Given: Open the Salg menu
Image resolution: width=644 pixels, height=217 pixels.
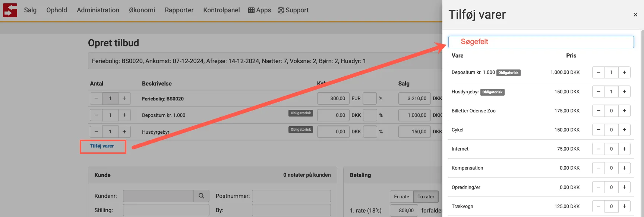Looking at the screenshot, I should coord(30,10).
